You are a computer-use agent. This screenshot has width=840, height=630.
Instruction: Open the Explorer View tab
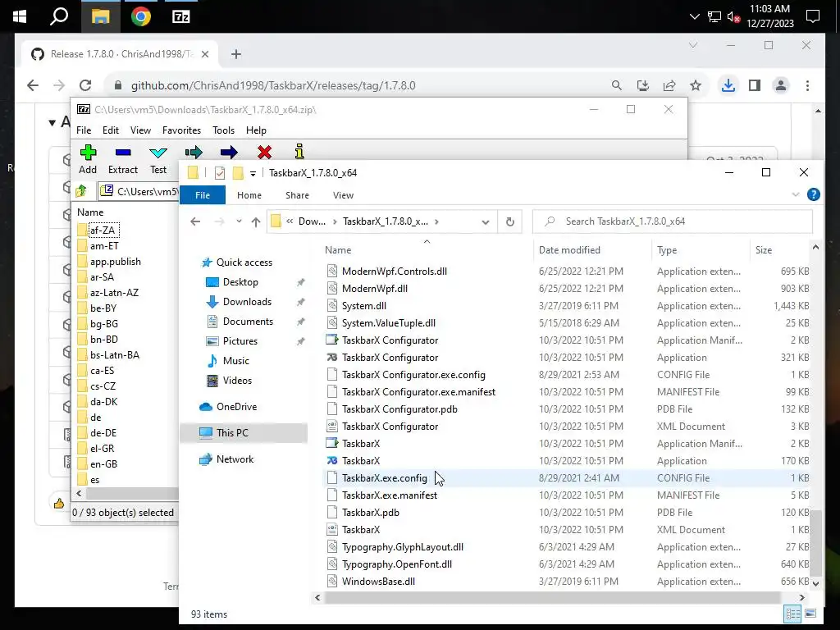(x=343, y=195)
